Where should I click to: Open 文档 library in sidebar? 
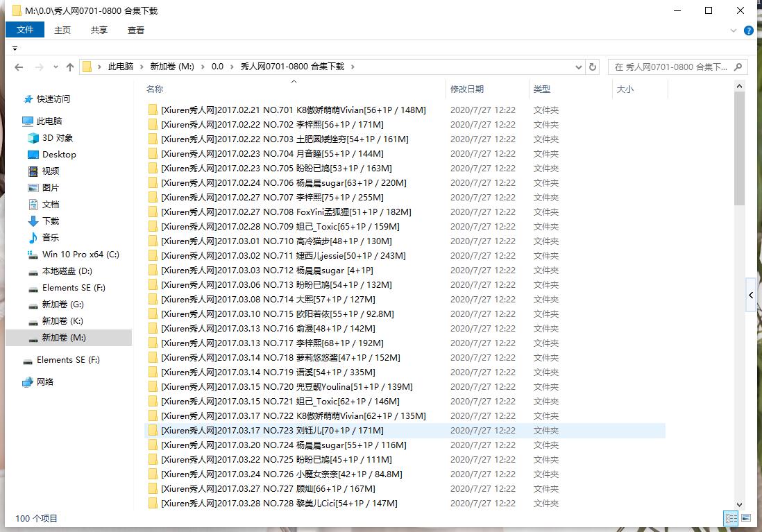click(x=51, y=205)
